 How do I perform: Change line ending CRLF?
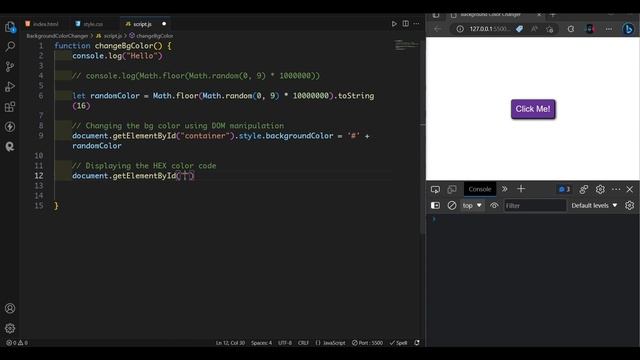click(303, 343)
